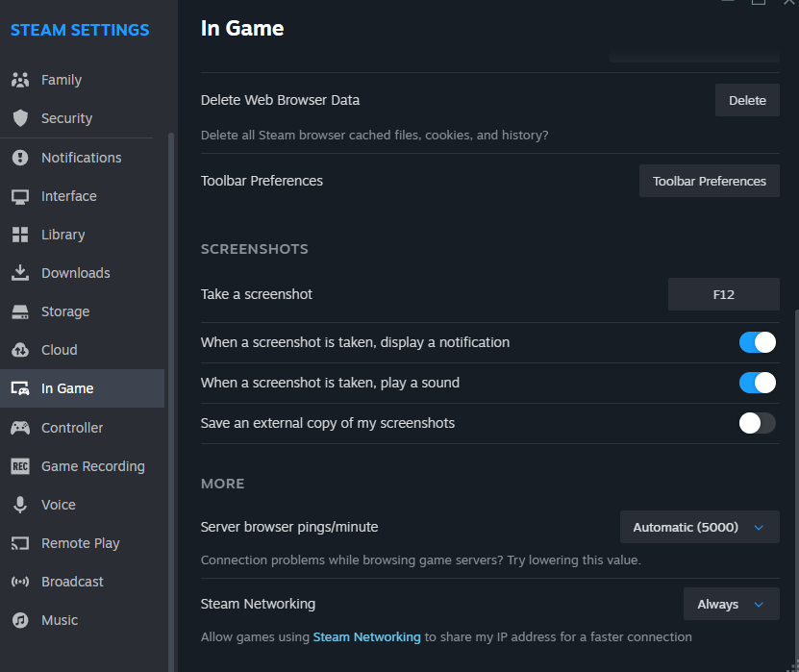Select the Notifications exclamation icon
Image resolution: width=799 pixels, height=672 pixels.
20,158
